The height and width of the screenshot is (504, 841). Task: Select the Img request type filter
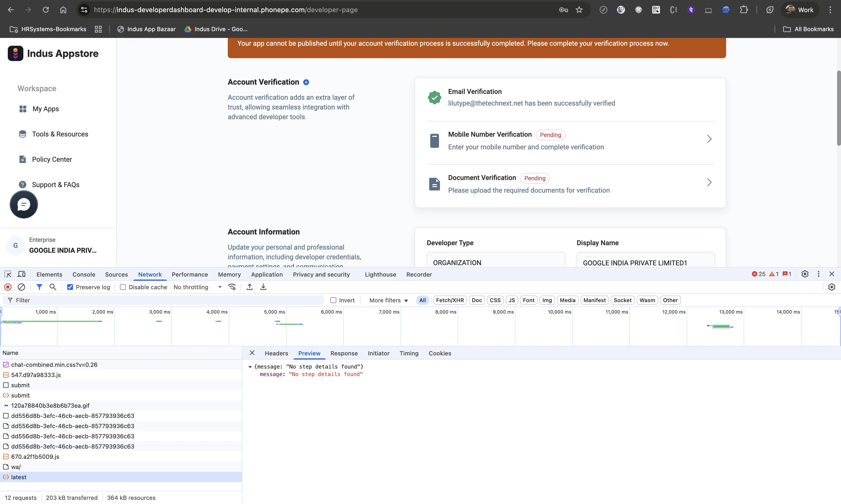point(547,300)
